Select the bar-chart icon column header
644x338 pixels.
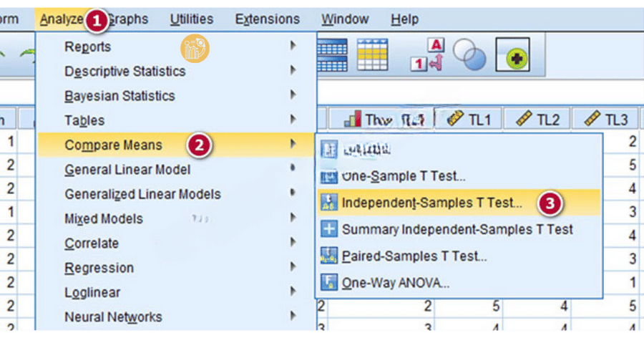click(381, 120)
